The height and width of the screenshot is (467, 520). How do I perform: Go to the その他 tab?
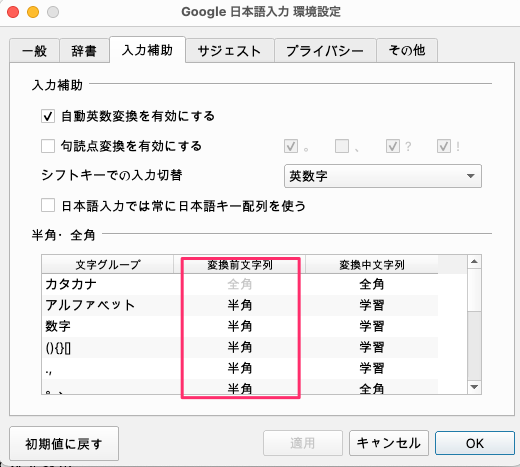407,51
